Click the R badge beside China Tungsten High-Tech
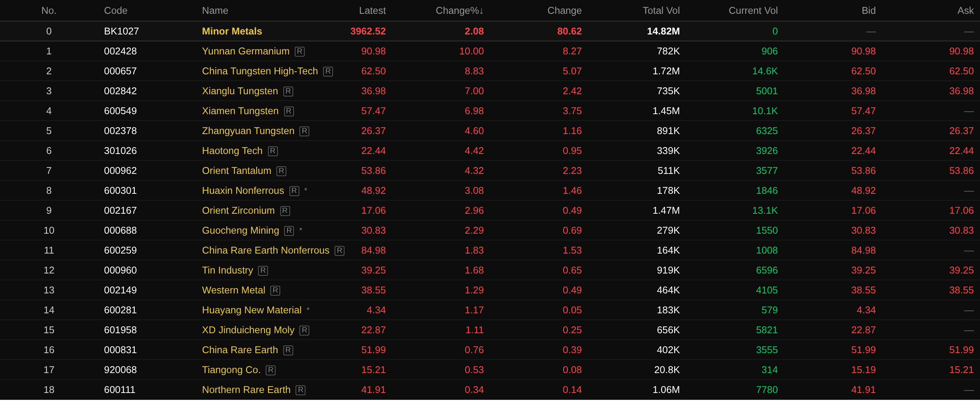Image resolution: width=980 pixels, height=406 pixels. [328, 71]
